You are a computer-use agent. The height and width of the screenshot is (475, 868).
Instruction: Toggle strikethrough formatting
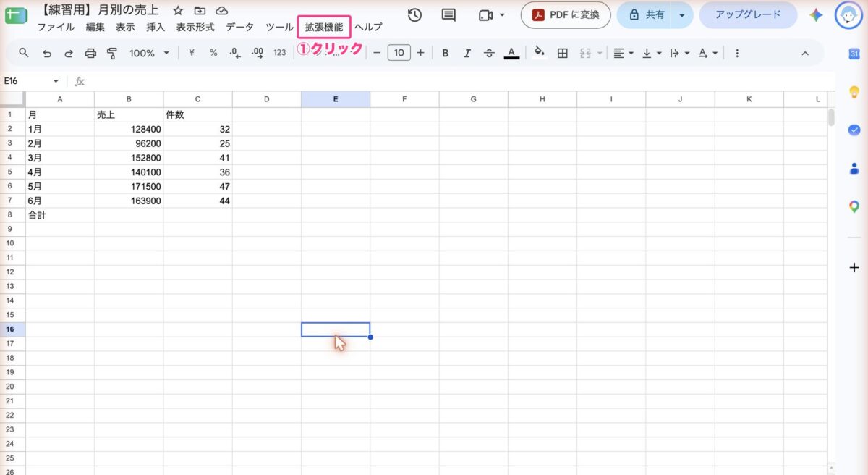[x=489, y=53]
